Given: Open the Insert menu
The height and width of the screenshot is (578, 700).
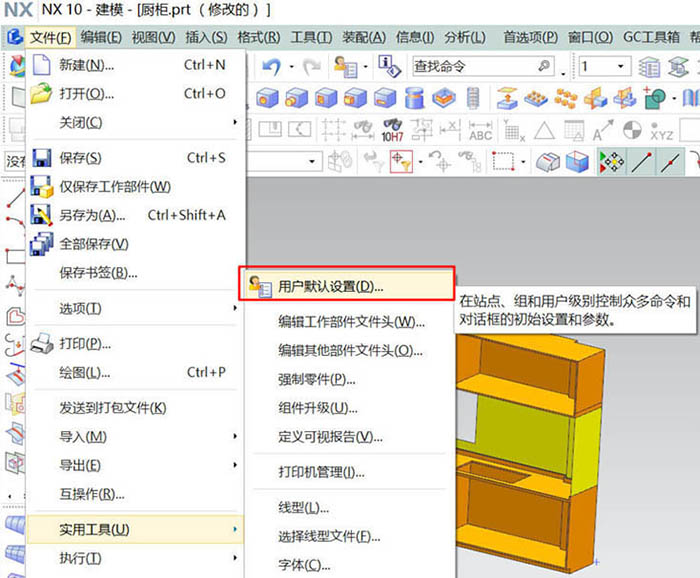Looking at the screenshot, I should tap(206, 37).
